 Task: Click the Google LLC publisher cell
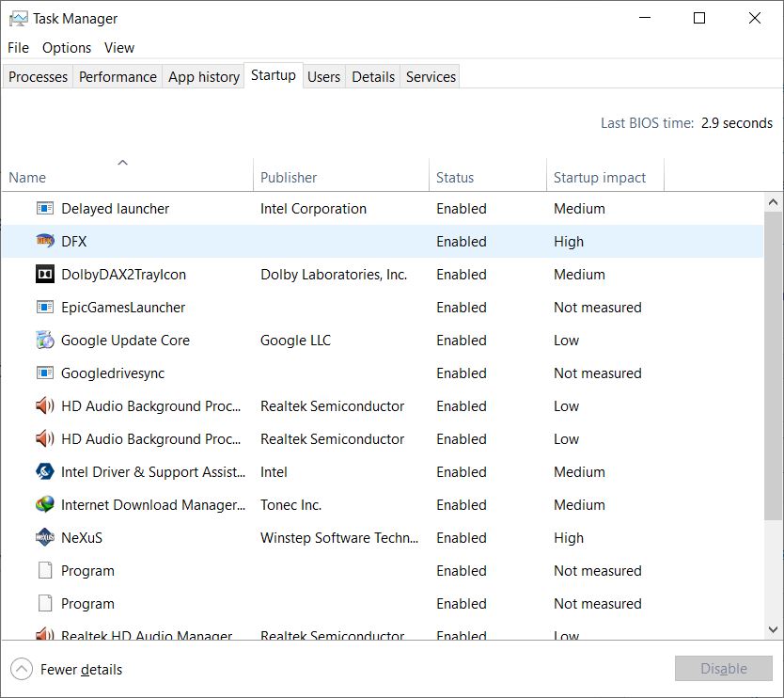(x=295, y=341)
